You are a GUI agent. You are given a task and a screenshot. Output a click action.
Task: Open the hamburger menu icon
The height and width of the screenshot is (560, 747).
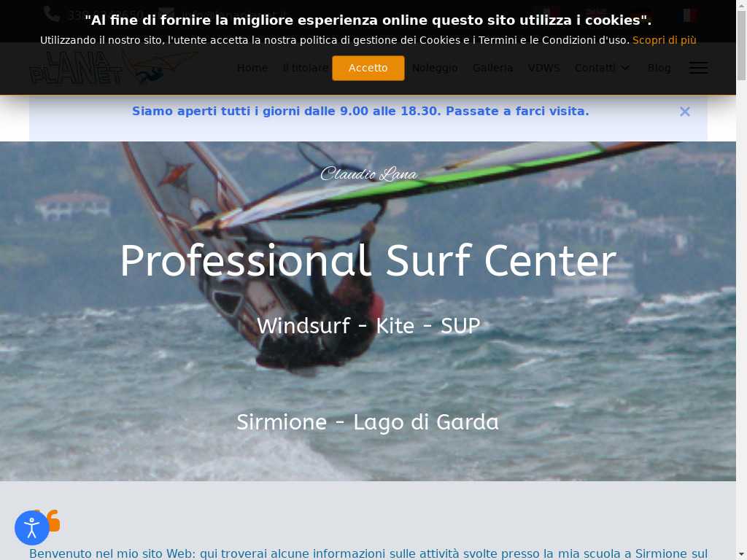[698, 68]
